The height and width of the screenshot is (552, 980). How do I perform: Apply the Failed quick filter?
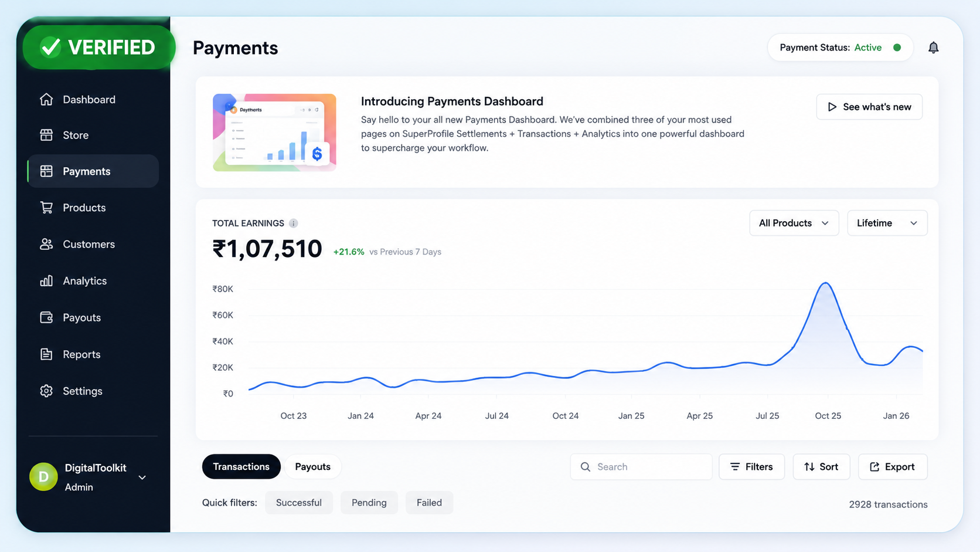pyautogui.click(x=429, y=503)
